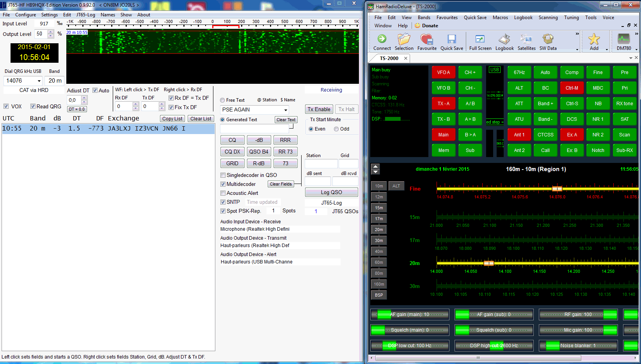The width and height of the screenshot is (641, 364).
Task: Open the Logbook toolbar icon
Action: (x=504, y=42)
